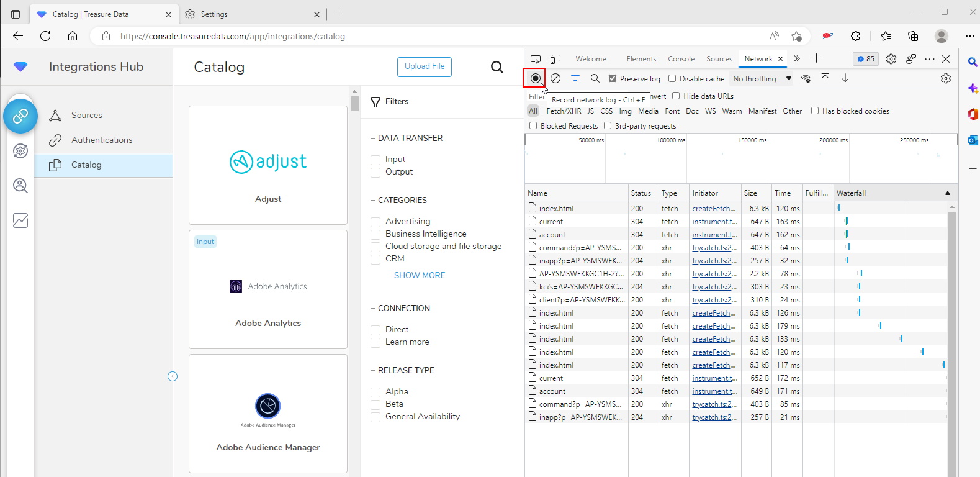980x477 pixels.
Task: Open the No throttling dropdown
Action: [x=762, y=79]
